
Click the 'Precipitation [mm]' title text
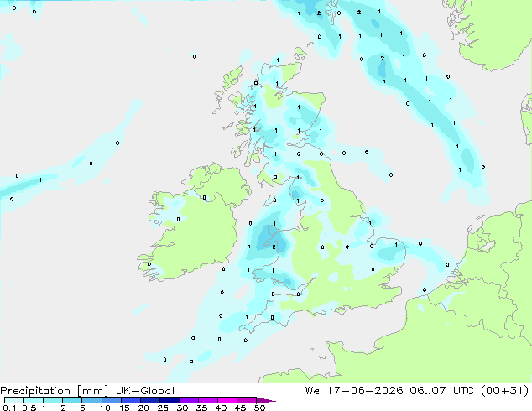(x=55, y=391)
